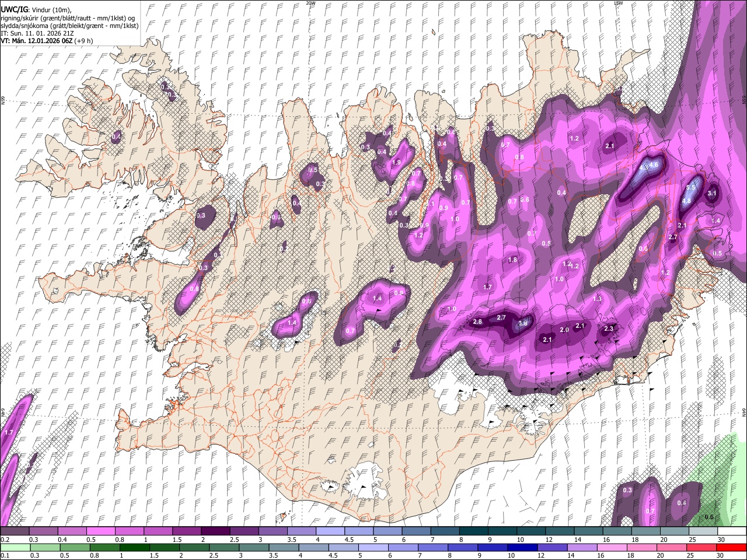Click the 1.3 snowfall value on the map

point(597,299)
